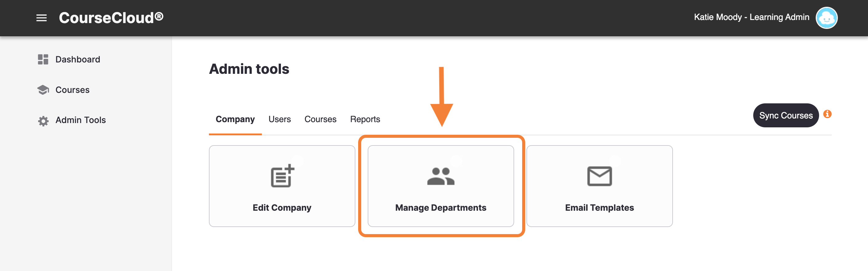Click Katie Moody - Learning Admin name

[751, 17]
